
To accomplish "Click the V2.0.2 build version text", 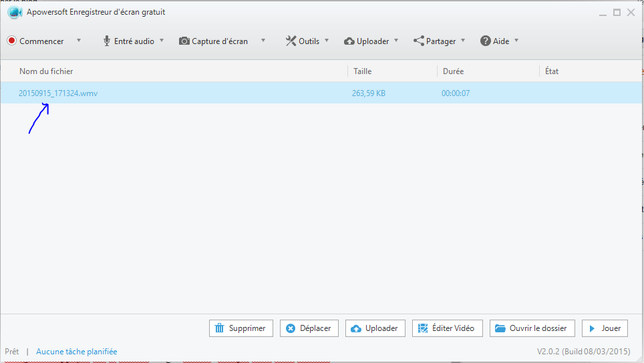I will 584,352.
